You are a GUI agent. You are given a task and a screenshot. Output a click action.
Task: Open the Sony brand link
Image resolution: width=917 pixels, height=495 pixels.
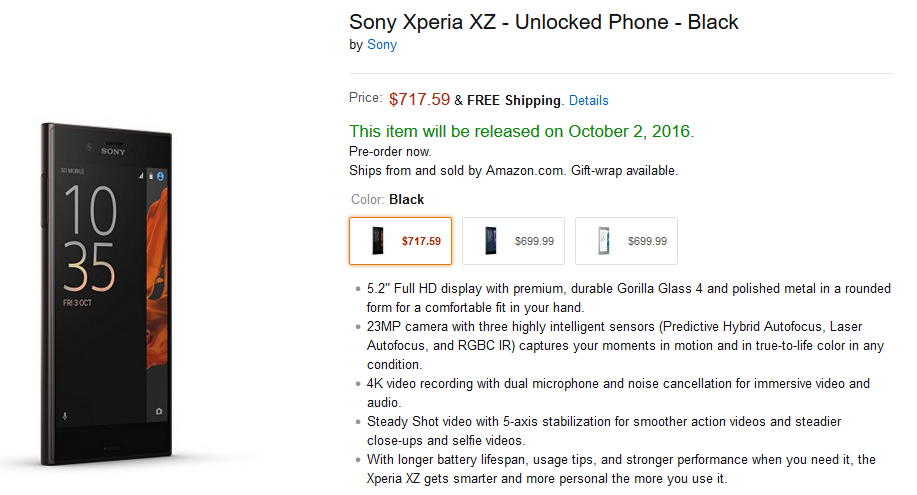[x=381, y=44]
